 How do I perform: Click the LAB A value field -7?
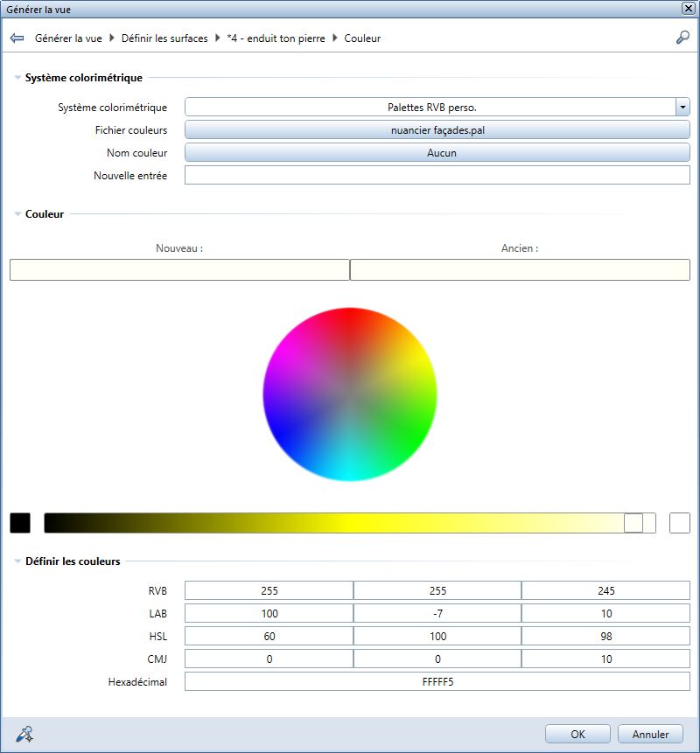point(437,613)
